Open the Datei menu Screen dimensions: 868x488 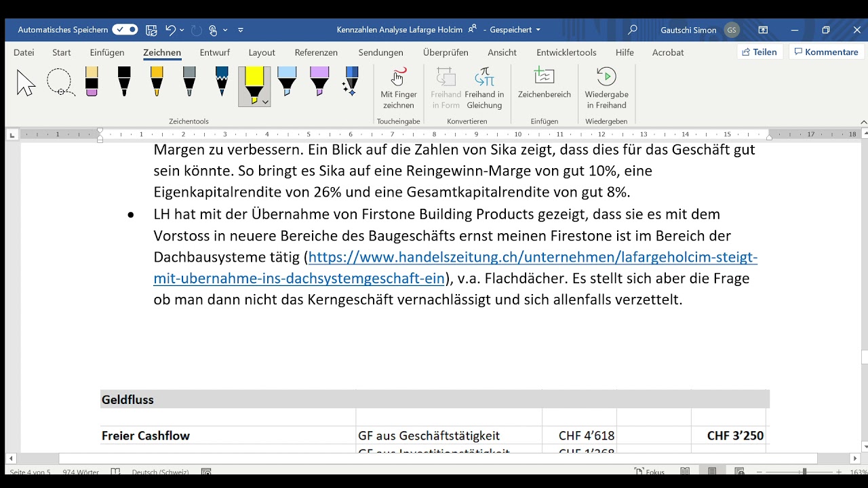(x=24, y=52)
